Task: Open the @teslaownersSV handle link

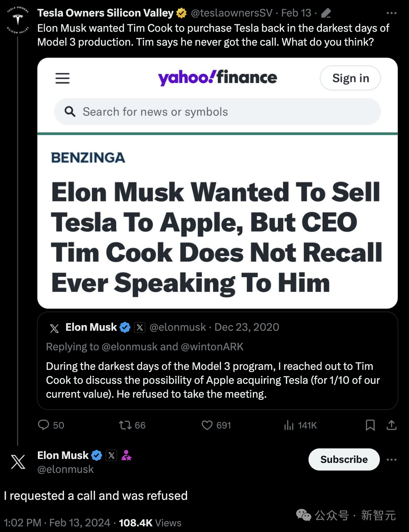Action: tap(231, 13)
